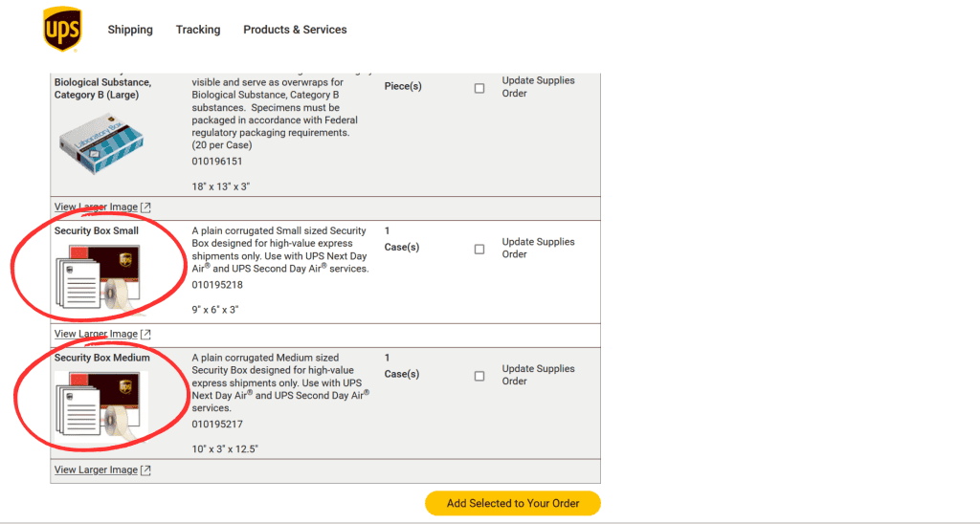Open Products & Services menu
The height and width of the screenshot is (524, 980).
pos(295,30)
